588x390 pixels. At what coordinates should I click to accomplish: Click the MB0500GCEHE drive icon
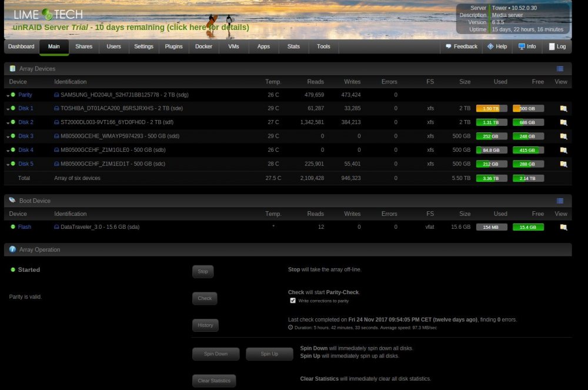point(56,136)
